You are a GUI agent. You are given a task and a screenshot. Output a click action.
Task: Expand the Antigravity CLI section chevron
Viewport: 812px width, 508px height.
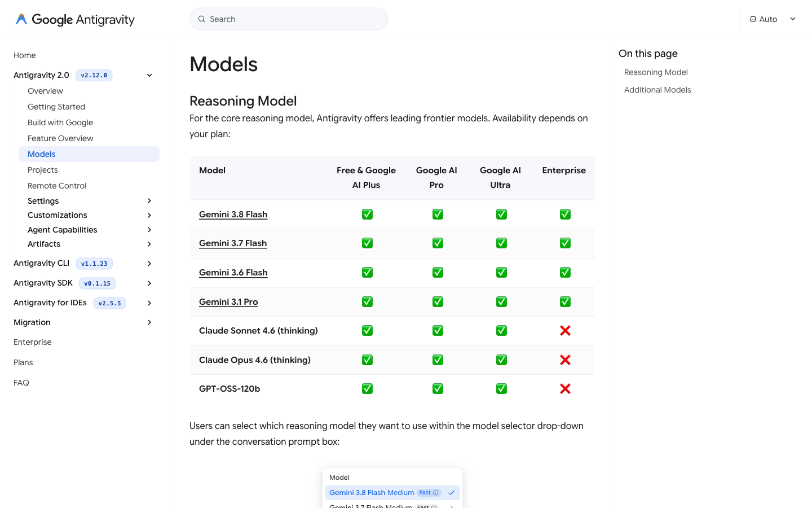click(x=149, y=264)
